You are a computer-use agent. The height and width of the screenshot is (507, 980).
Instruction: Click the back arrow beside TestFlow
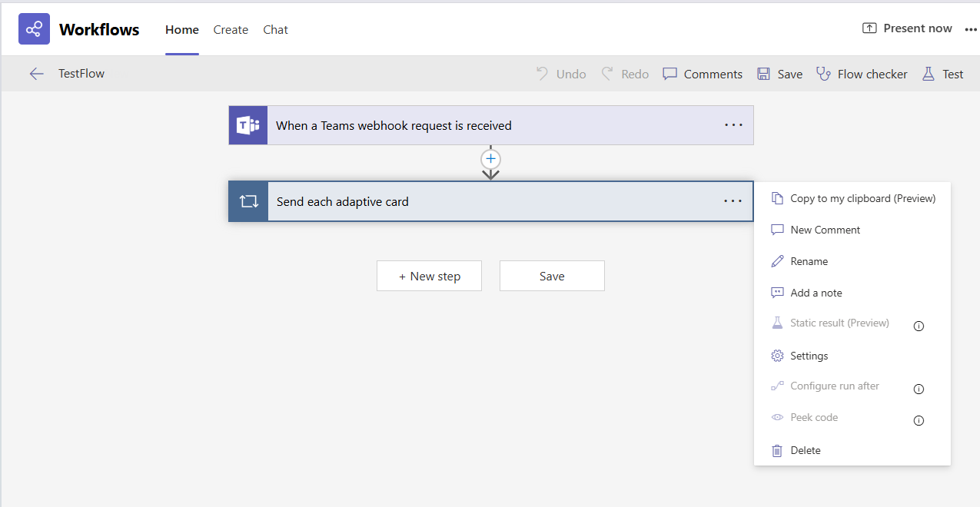point(36,74)
